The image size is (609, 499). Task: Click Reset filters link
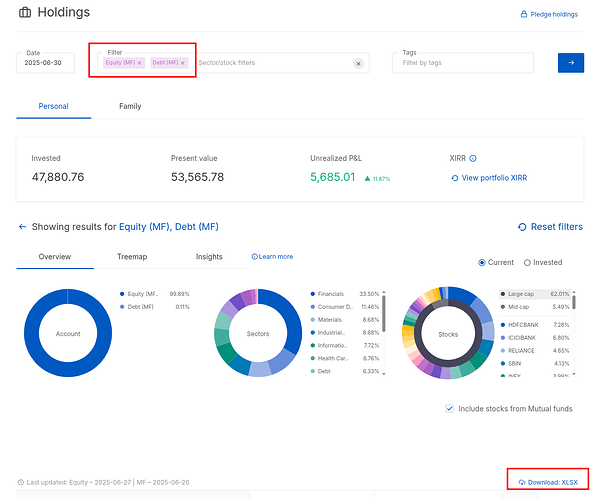(550, 227)
